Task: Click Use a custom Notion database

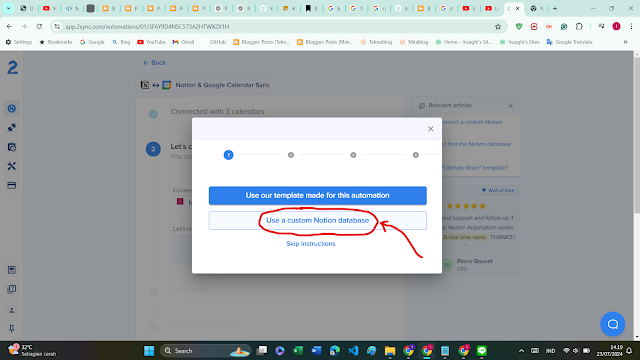Action: click(x=318, y=220)
